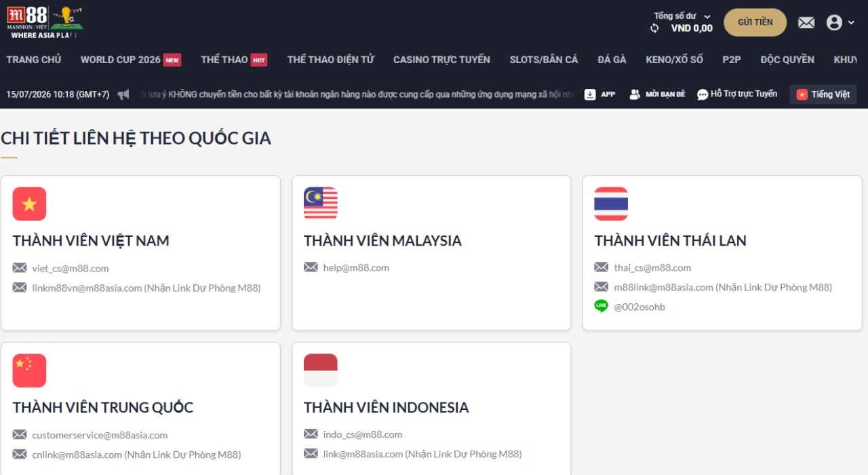
Task: Open WORLD CUP 2026 menu
Action: pyautogui.click(x=131, y=60)
